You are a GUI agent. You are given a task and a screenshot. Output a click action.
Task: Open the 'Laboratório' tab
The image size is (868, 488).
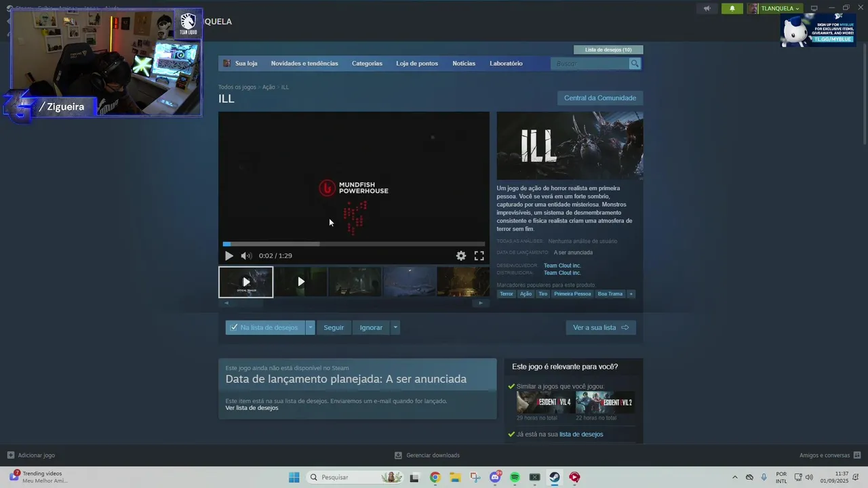tap(506, 64)
